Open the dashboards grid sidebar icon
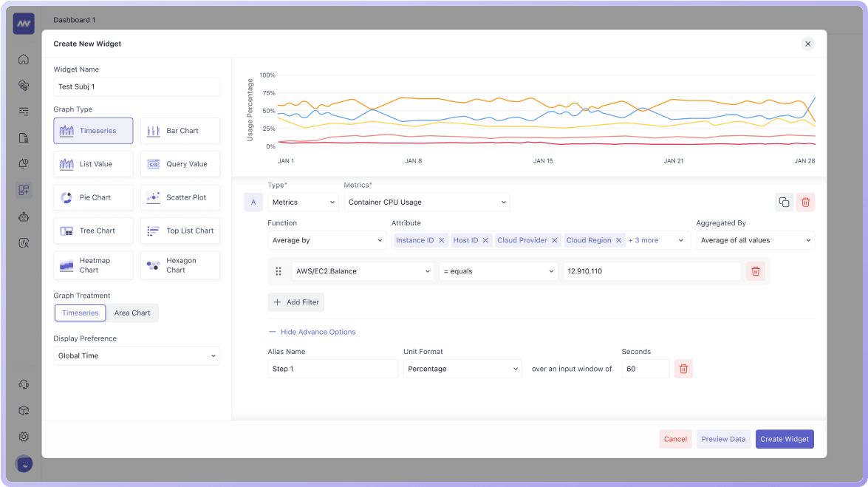 (x=23, y=190)
